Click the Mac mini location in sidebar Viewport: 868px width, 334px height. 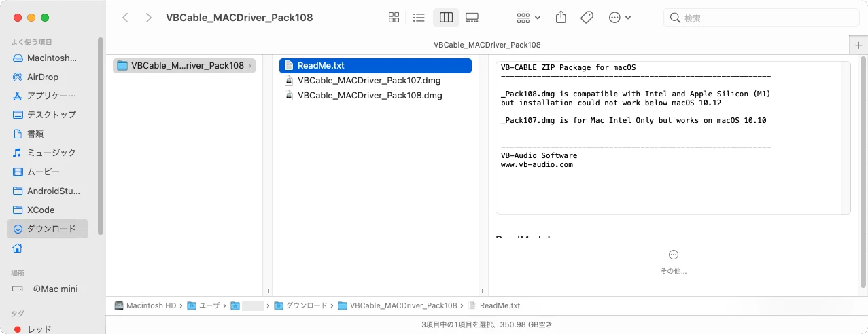[48, 289]
